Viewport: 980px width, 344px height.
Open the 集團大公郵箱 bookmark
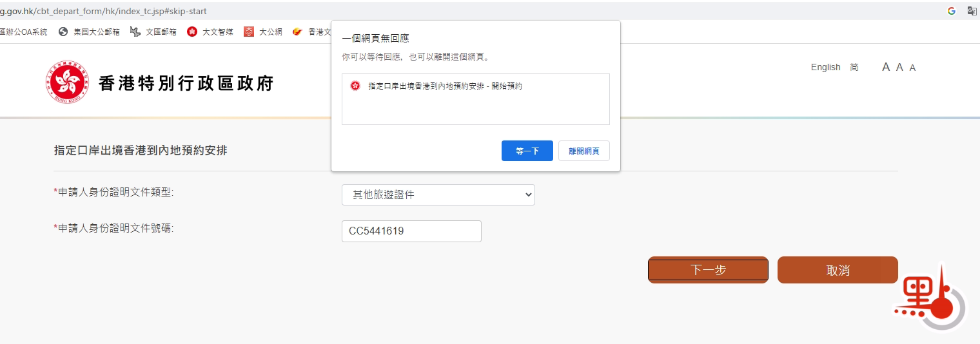[89, 32]
